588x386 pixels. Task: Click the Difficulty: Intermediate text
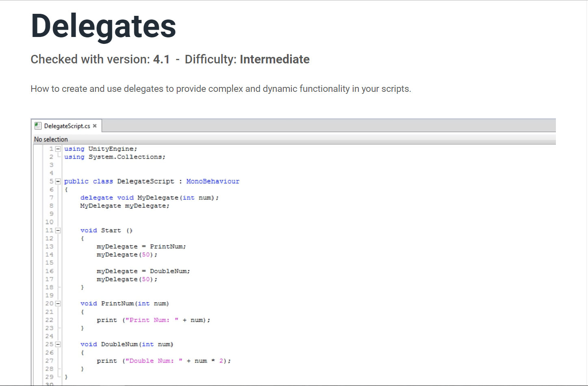247,59
